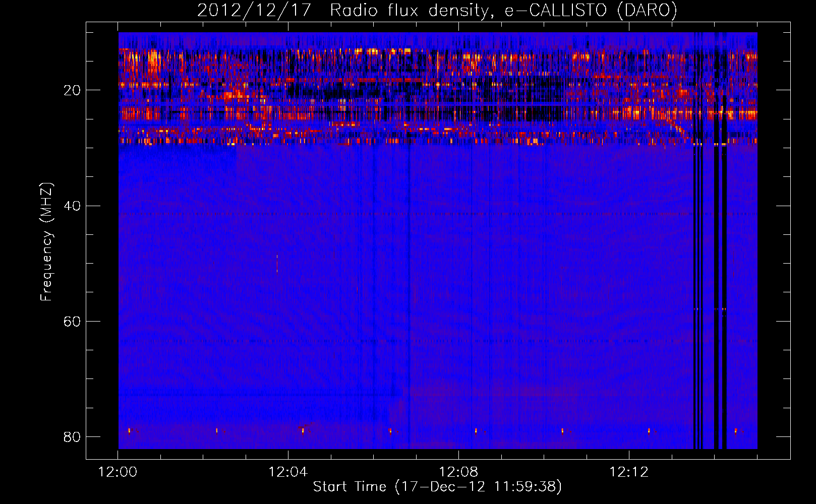Image resolution: width=816 pixels, height=504 pixels.
Task: Click the 12:12 time tick label
Action: tap(629, 472)
